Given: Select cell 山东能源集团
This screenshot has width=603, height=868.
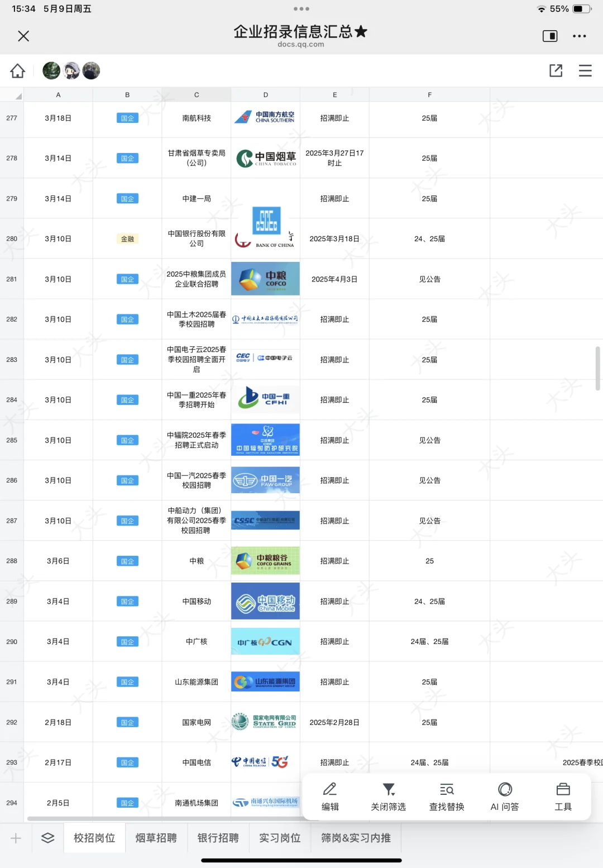Looking at the screenshot, I should pos(197,681).
